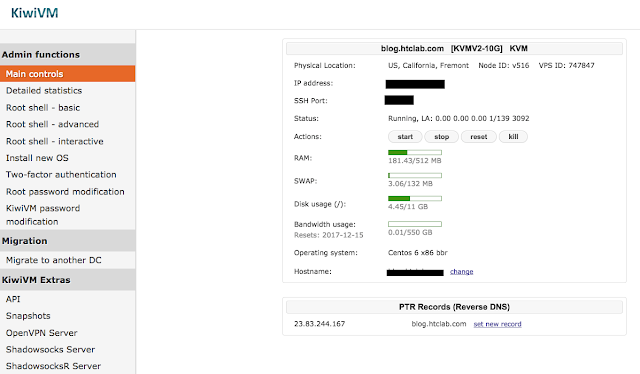Image resolution: width=640 pixels, height=374 pixels.
Task: Select Migrate to another DC
Action: coord(53,260)
